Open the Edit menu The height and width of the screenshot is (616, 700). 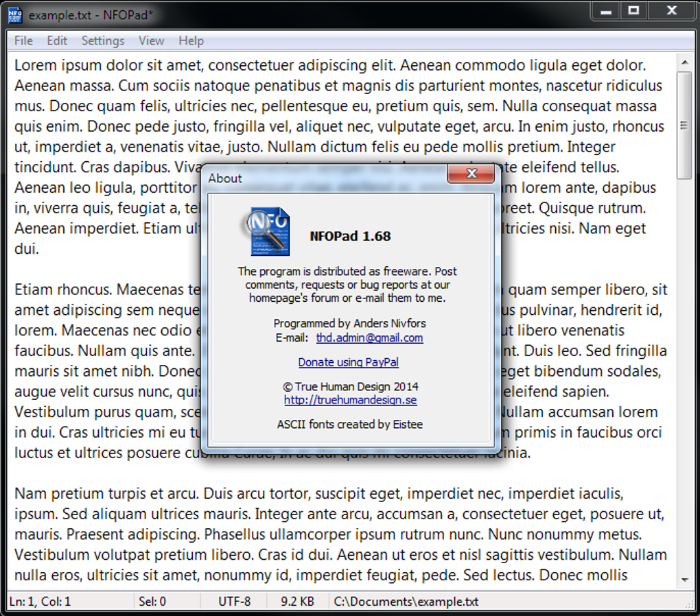click(57, 40)
